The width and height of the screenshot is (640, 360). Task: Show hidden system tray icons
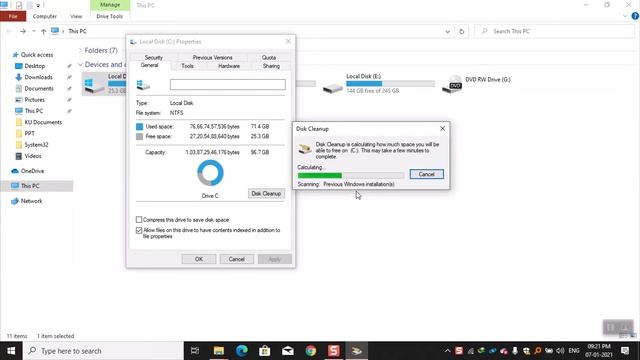(x=447, y=351)
